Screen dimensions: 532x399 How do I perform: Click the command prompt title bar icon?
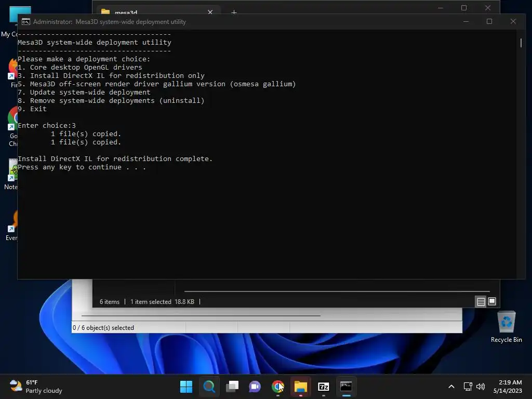26,22
